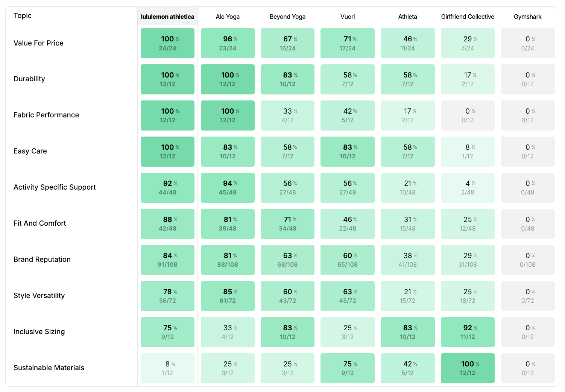565x392 pixels.
Task: Click Vuori Easy Care 10/12 cell
Action: [348, 152]
